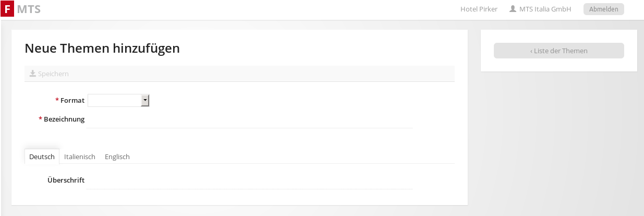644x216 pixels.
Task: Click into the Überschrift input field
Action: 249,181
